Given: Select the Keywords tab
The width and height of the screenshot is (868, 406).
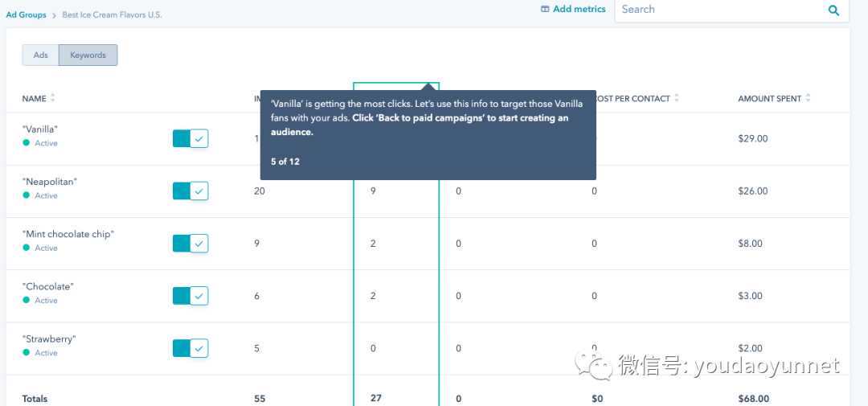Looking at the screenshot, I should tap(88, 55).
